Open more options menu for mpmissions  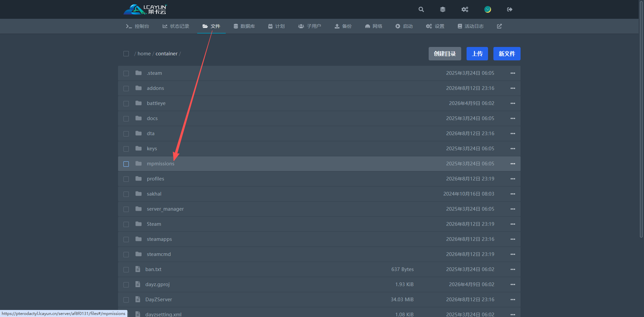tap(513, 164)
